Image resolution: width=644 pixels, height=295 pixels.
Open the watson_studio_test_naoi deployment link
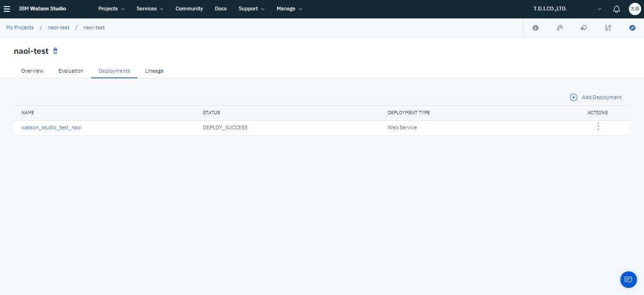[x=52, y=127]
